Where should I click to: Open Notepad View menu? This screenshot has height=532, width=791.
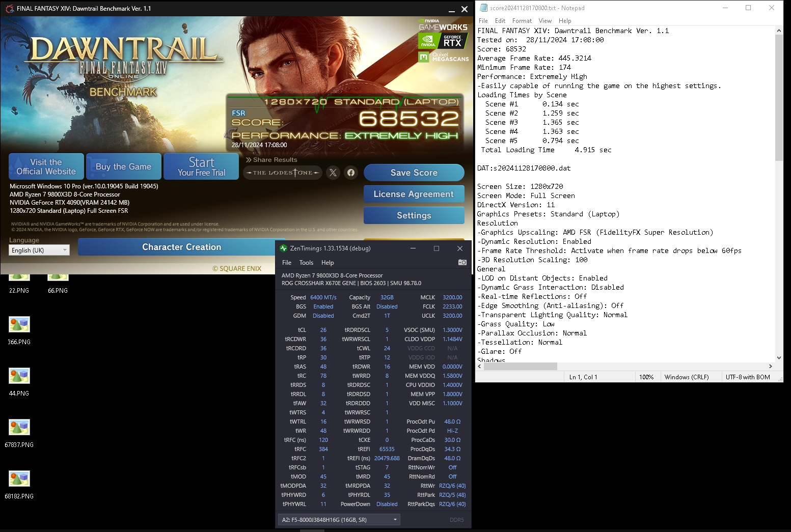coord(545,21)
